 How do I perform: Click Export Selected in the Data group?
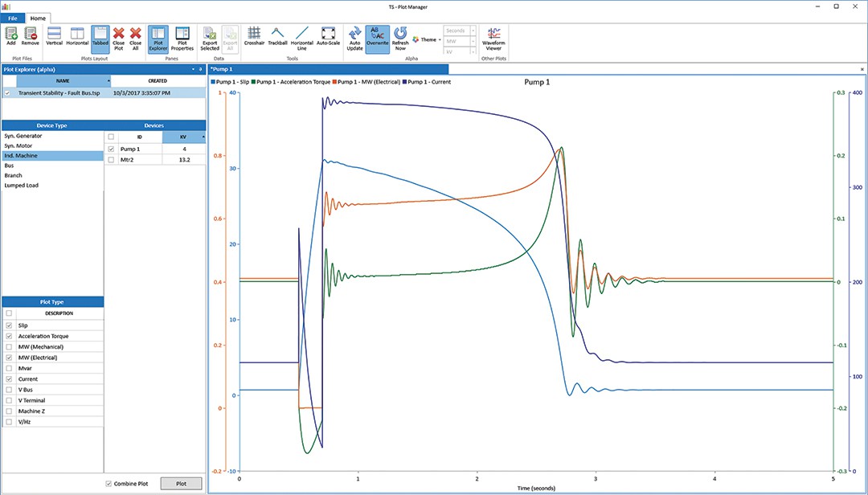point(210,38)
